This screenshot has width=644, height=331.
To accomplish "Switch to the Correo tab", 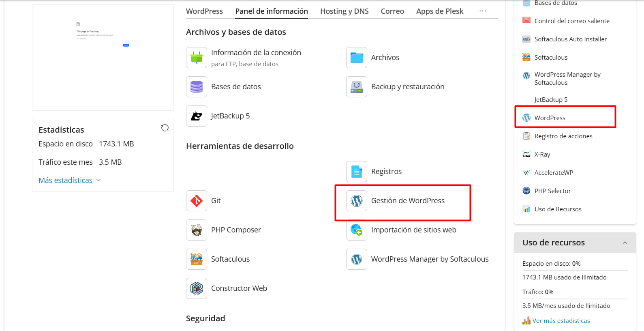I will (x=392, y=11).
